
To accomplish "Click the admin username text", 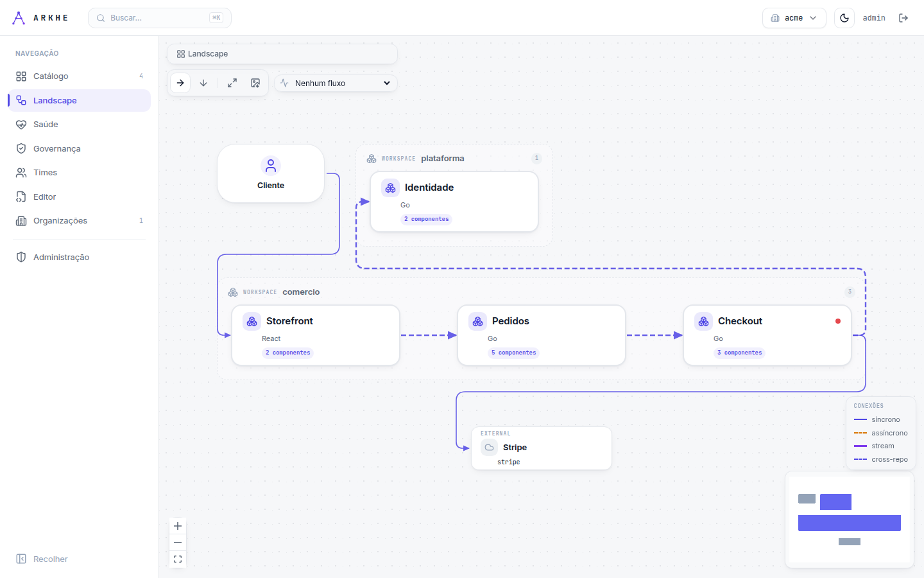I will click(x=874, y=18).
